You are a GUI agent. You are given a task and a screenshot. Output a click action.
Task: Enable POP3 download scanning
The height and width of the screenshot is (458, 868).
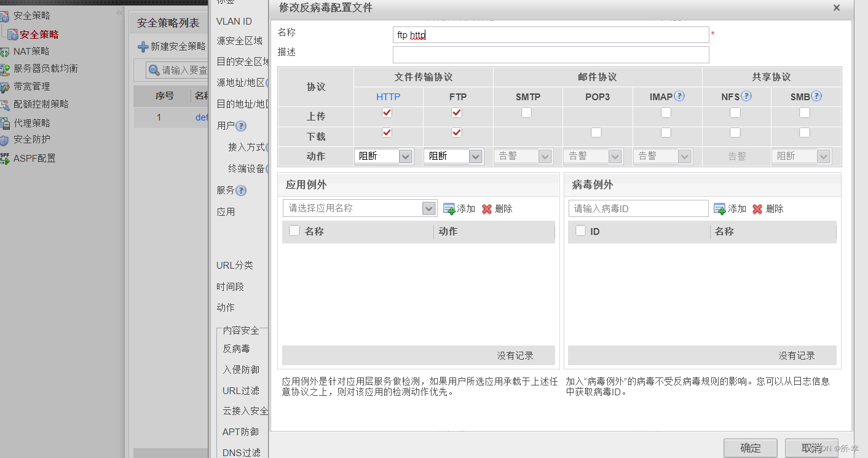coord(596,132)
